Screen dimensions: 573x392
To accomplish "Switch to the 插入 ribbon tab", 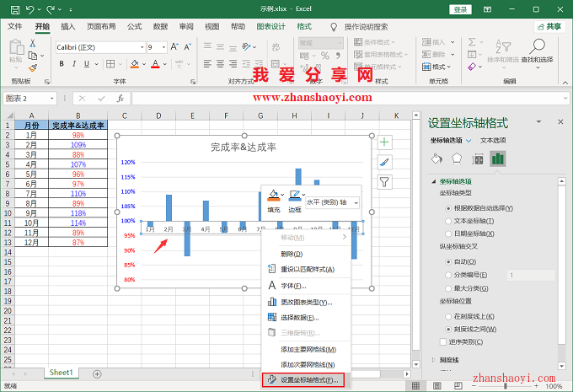I will [x=67, y=26].
